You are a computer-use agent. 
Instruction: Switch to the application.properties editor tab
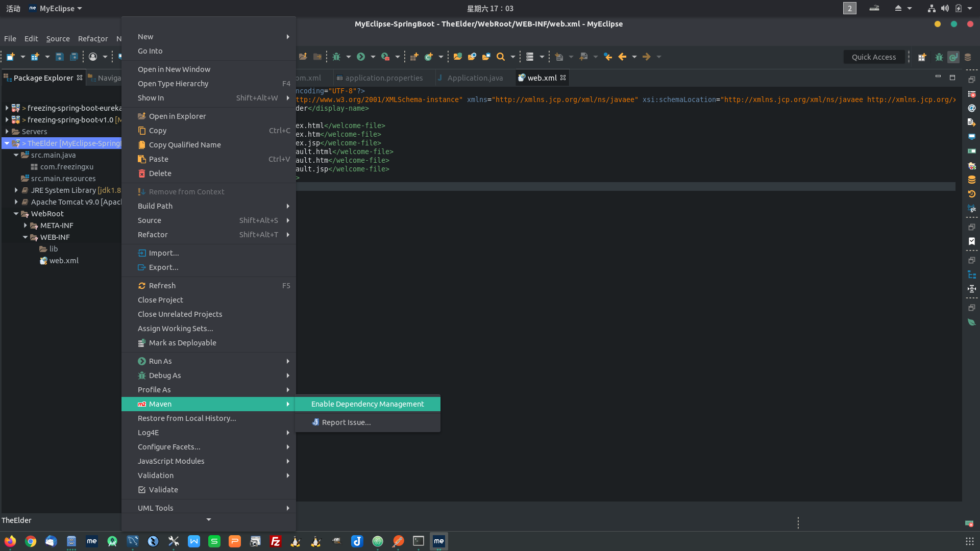coord(384,78)
